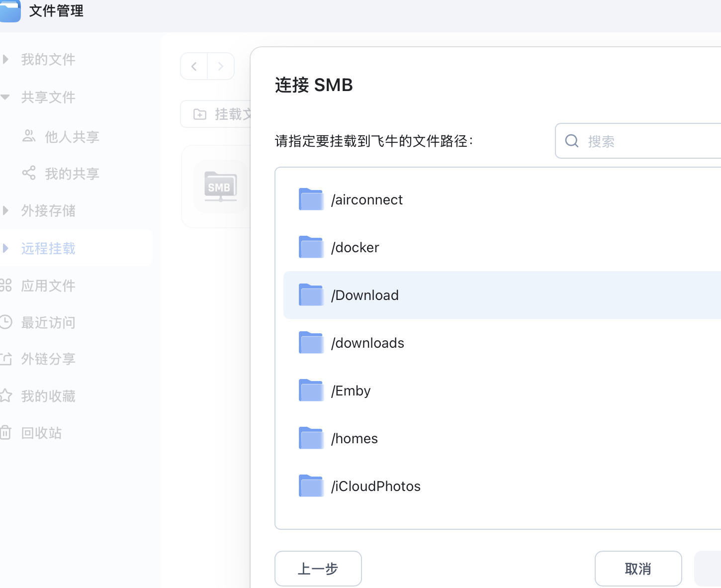The height and width of the screenshot is (588, 721).
Task: Click the /Emby folder icon
Action: point(311,390)
